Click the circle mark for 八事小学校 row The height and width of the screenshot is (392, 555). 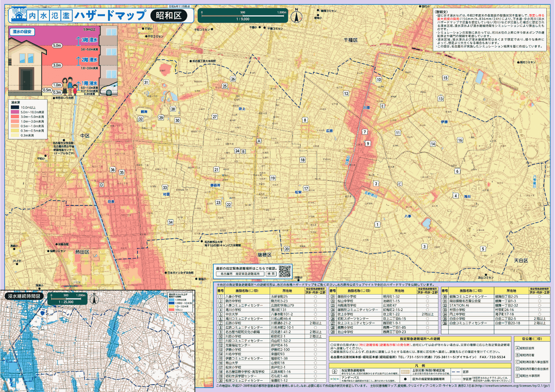point(315,297)
